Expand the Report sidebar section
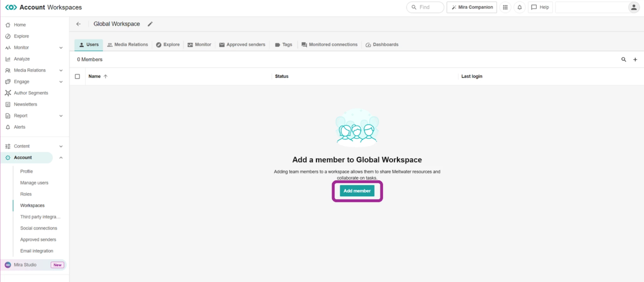 pos(61,116)
